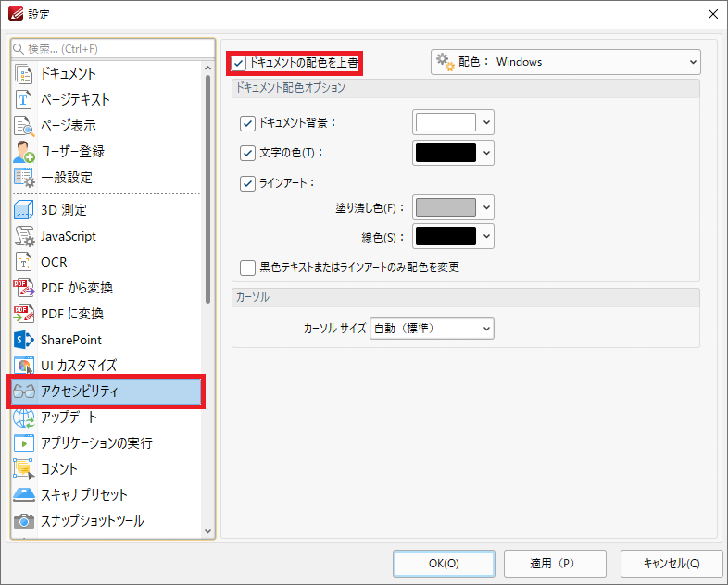Viewport: 728px width, 585px height.
Task: Click the ページテキスト T icon
Action: [x=24, y=100]
